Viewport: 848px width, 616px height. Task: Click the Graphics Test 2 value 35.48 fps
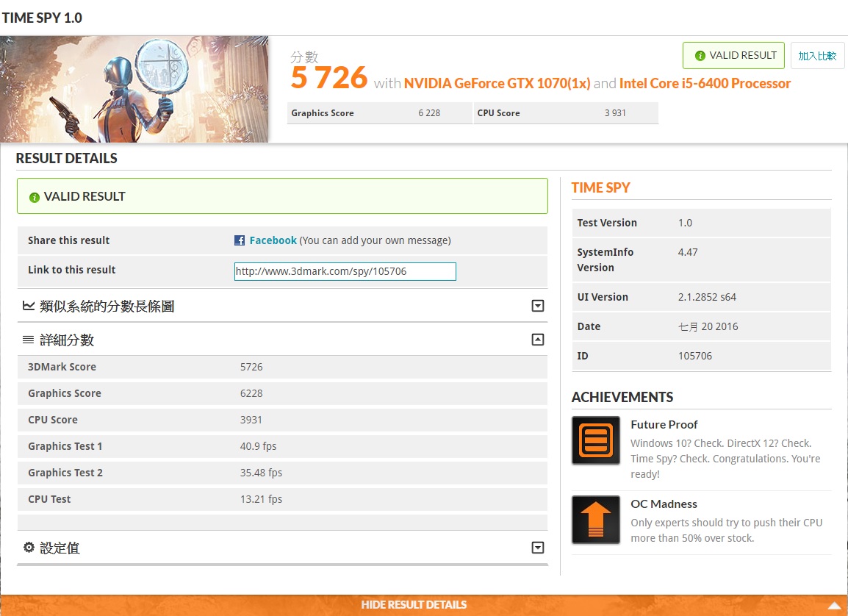click(261, 473)
